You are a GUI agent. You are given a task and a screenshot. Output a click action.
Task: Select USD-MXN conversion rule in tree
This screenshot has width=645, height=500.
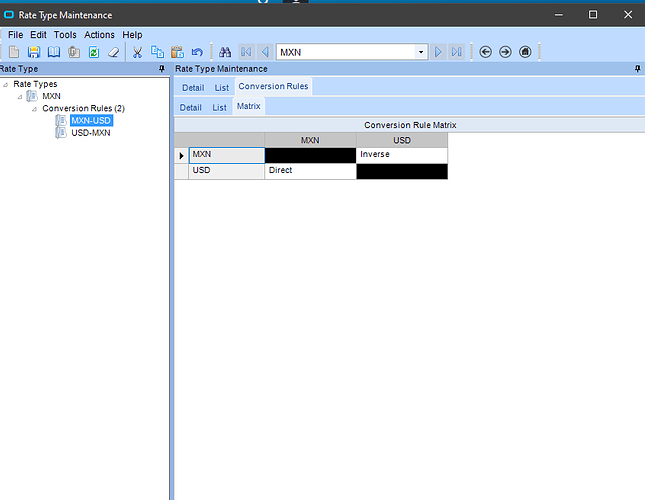[90, 133]
